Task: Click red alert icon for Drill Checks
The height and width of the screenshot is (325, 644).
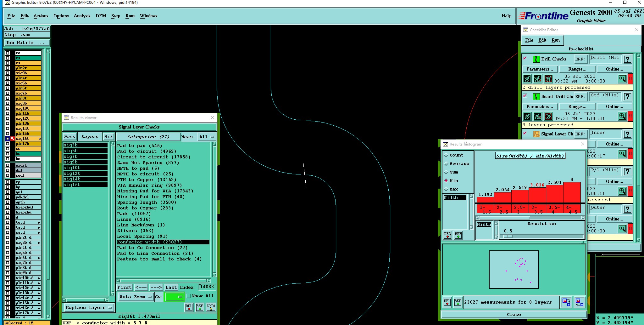Action: coord(630,79)
